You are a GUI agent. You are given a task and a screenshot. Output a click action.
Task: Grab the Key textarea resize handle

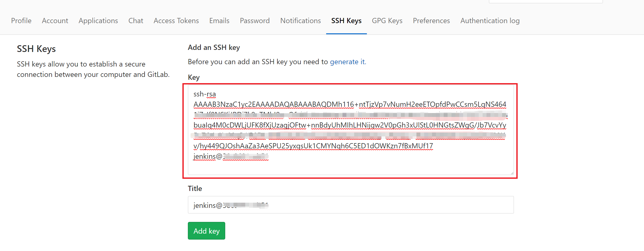coord(512,173)
